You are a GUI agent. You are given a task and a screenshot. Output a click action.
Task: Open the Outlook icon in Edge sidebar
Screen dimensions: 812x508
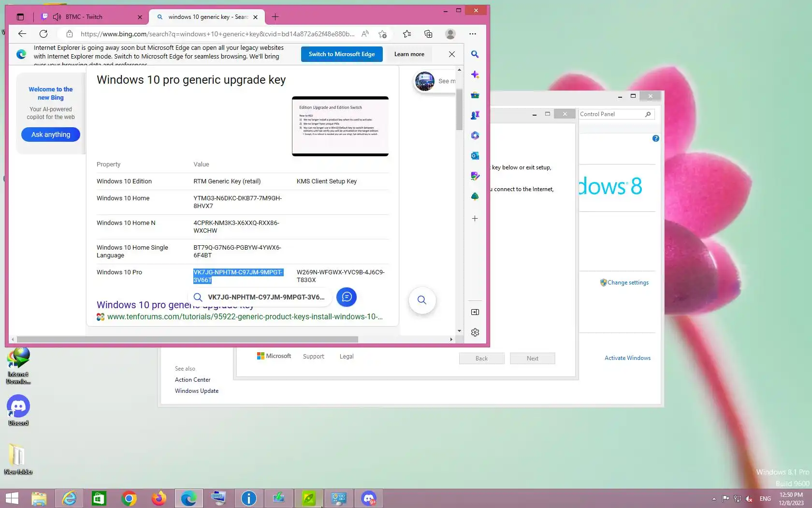[475, 156]
